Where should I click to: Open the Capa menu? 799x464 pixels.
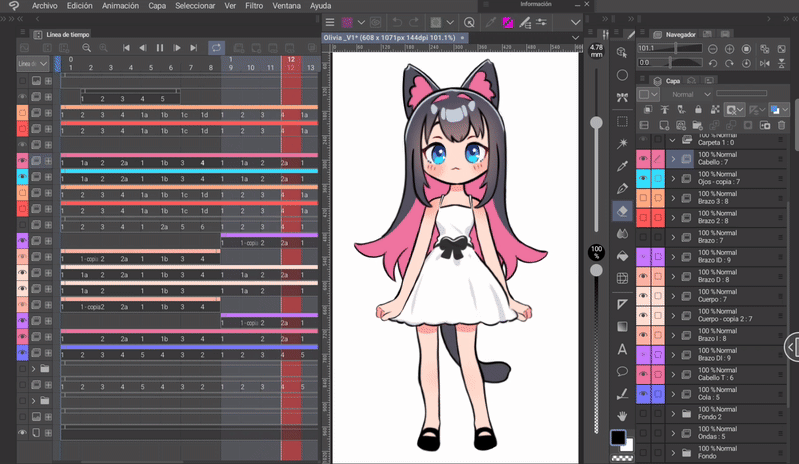[157, 6]
